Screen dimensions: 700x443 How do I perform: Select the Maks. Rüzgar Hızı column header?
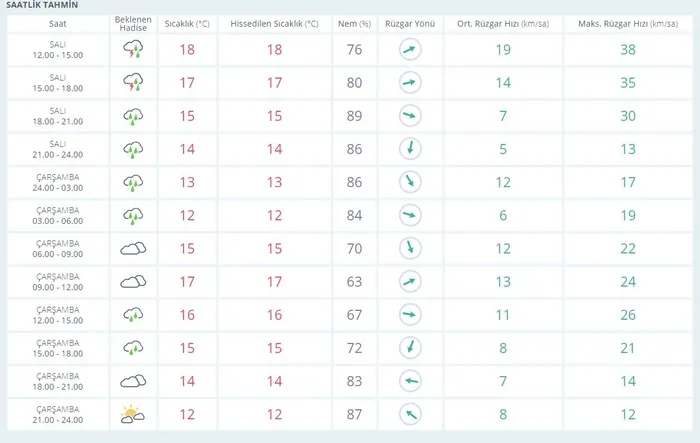point(629,22)
